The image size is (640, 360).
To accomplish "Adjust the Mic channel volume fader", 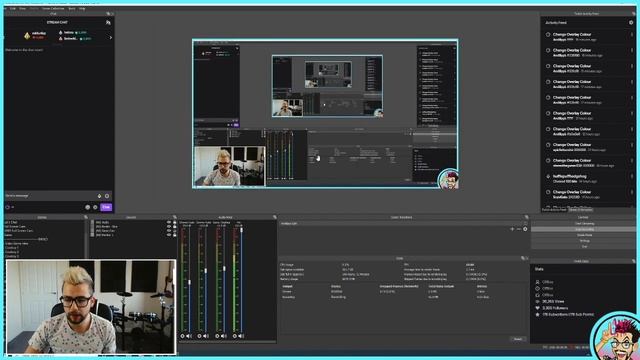I will (241, 230).
